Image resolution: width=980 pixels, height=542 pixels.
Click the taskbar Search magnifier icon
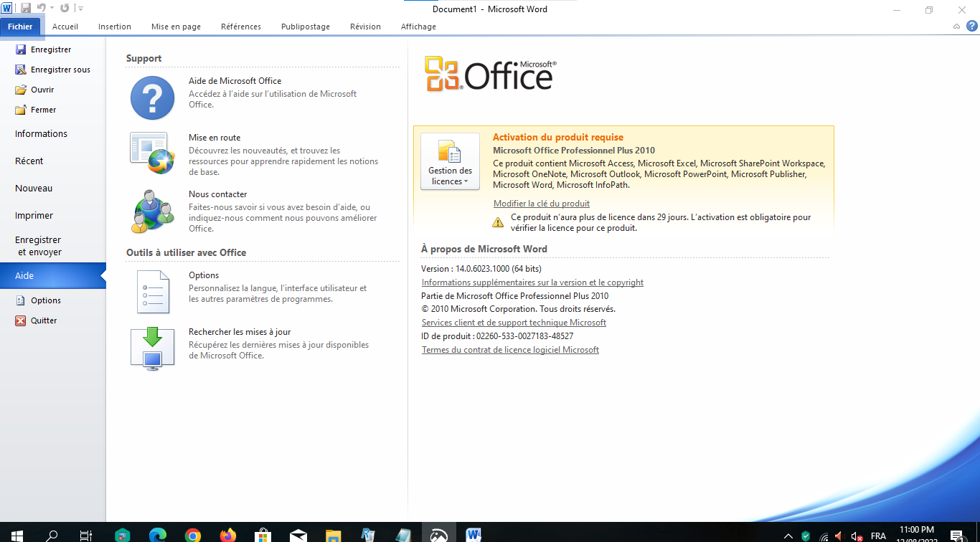tap(52, 535)
